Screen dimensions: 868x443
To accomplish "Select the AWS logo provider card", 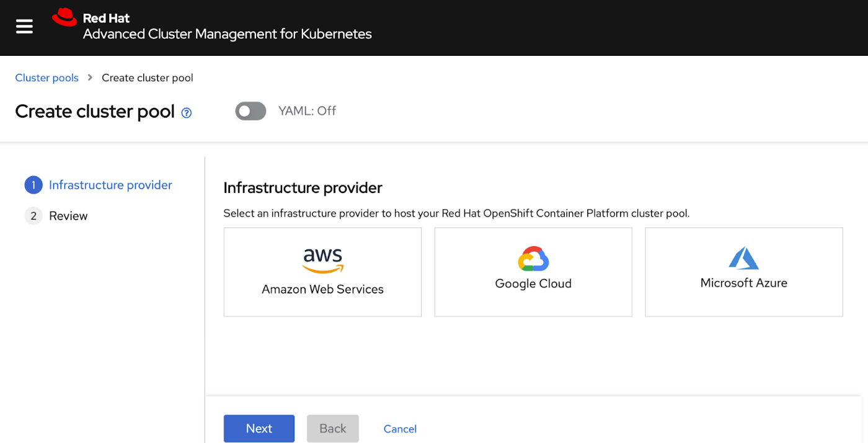I will coord(322,261).
